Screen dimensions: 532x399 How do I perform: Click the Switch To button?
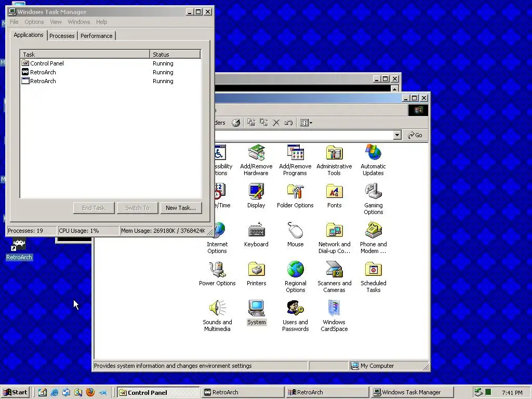(137, 208)
